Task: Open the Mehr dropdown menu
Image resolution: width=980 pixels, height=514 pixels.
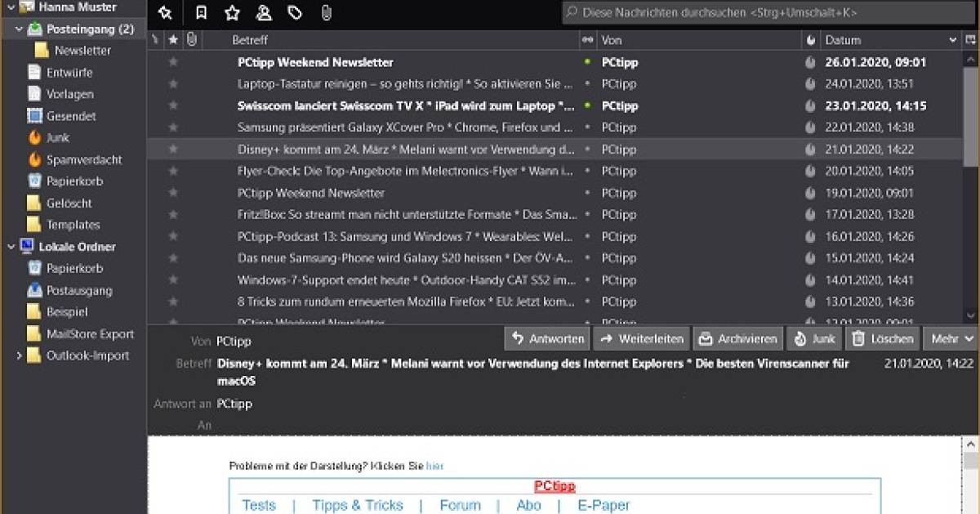Action: (952, 338)
